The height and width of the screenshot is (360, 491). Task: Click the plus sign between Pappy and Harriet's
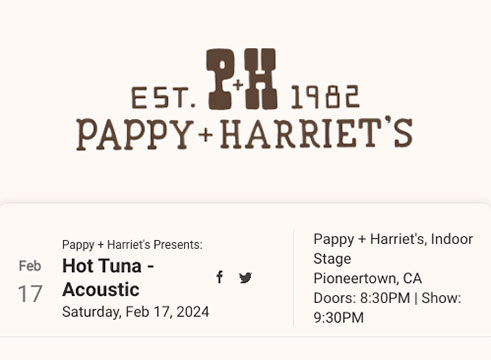pyautogui.click(x=206, y=135)
